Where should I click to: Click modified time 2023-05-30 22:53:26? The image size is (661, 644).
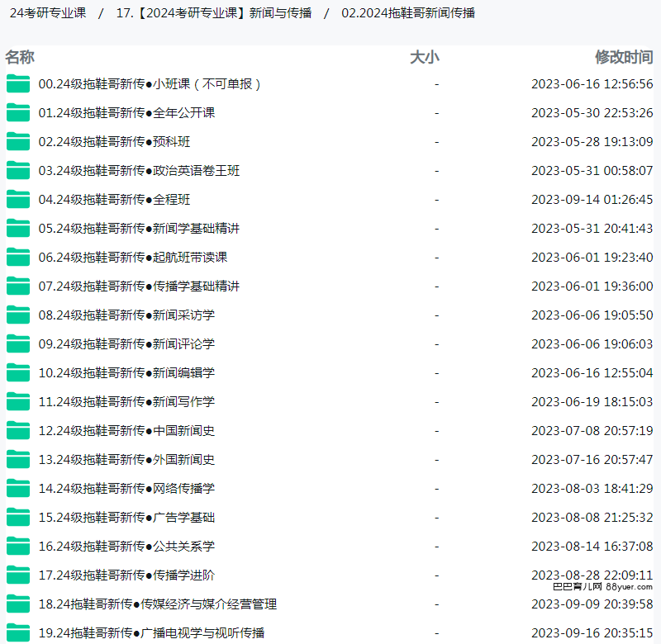(592, 113)
